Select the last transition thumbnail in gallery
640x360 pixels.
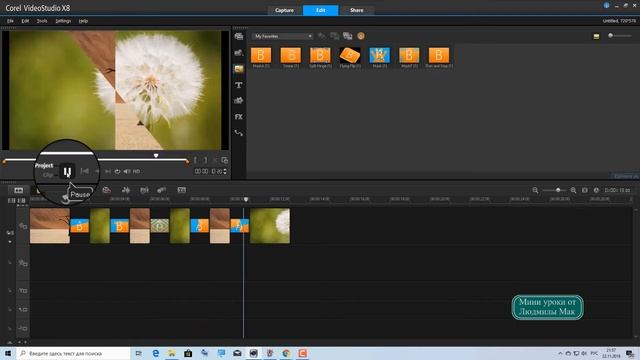point(439,56)
